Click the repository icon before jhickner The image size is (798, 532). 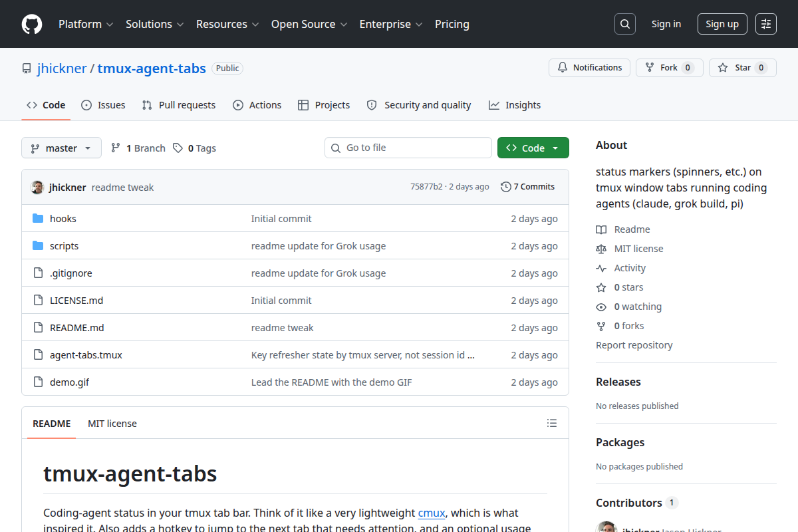(27, 68)
